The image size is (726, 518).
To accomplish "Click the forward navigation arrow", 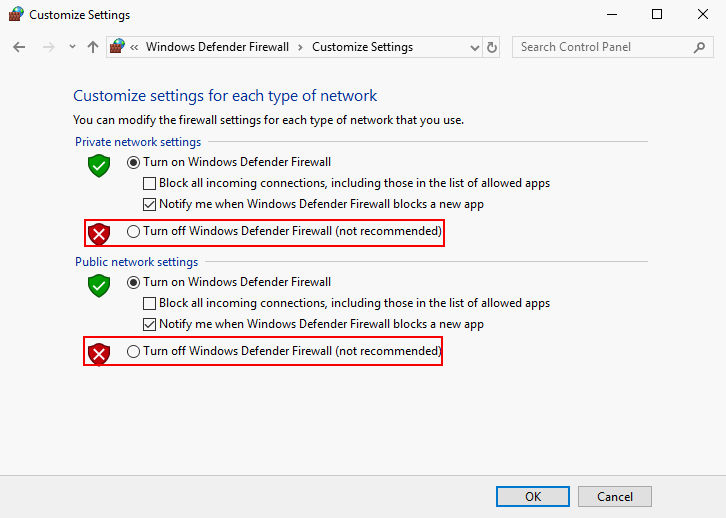I will (48, 47).
